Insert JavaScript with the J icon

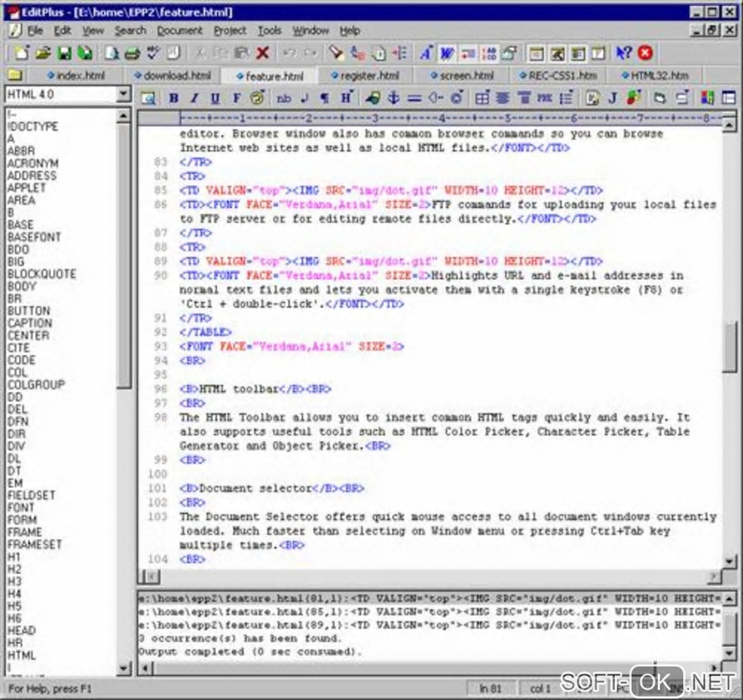[613, 98]
